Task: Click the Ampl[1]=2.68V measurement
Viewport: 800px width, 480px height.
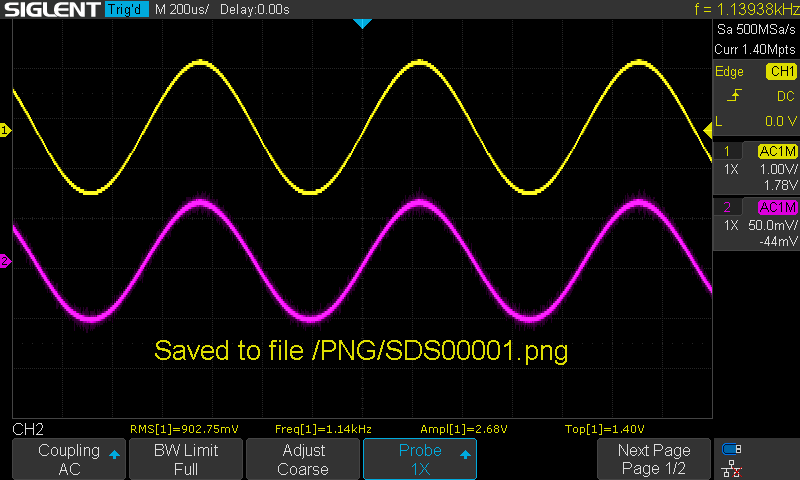Action: click(x=463, y=429)
